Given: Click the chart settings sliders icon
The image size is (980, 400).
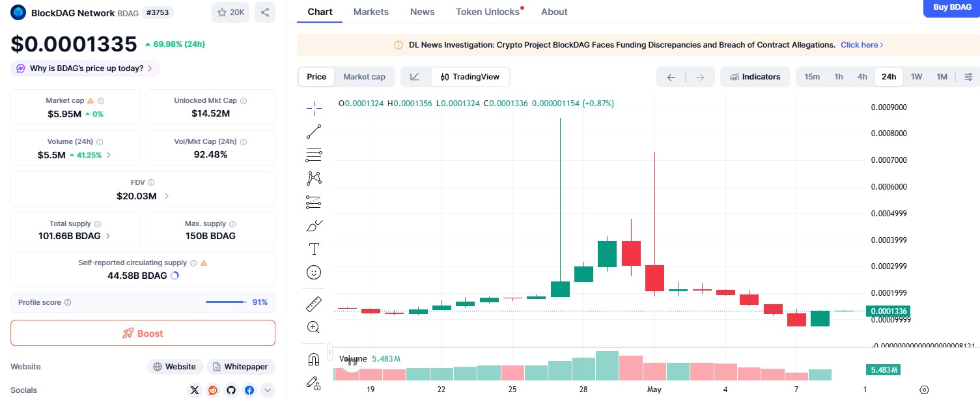Looking at the screenshot, I should point(968,77).
